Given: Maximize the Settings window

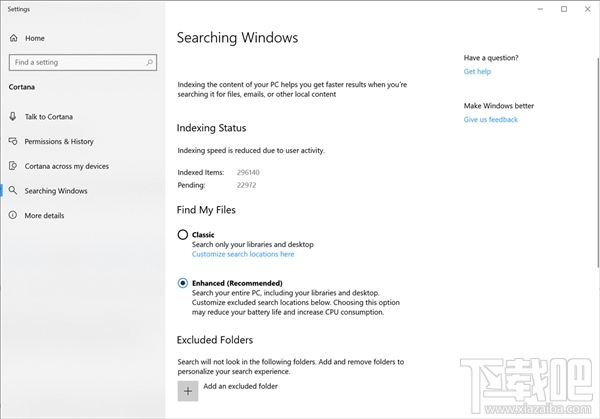Looking at the screenshot, I should click(564, 9).
